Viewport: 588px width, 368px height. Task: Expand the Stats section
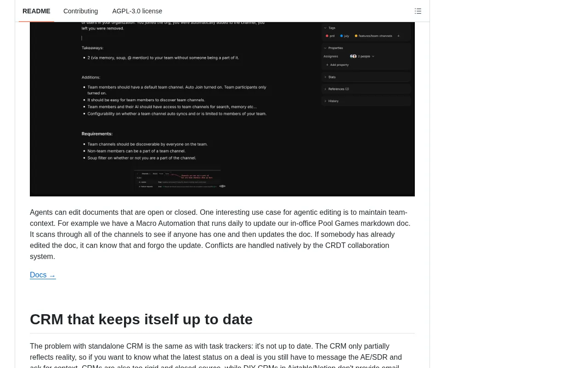click(366, 77)
